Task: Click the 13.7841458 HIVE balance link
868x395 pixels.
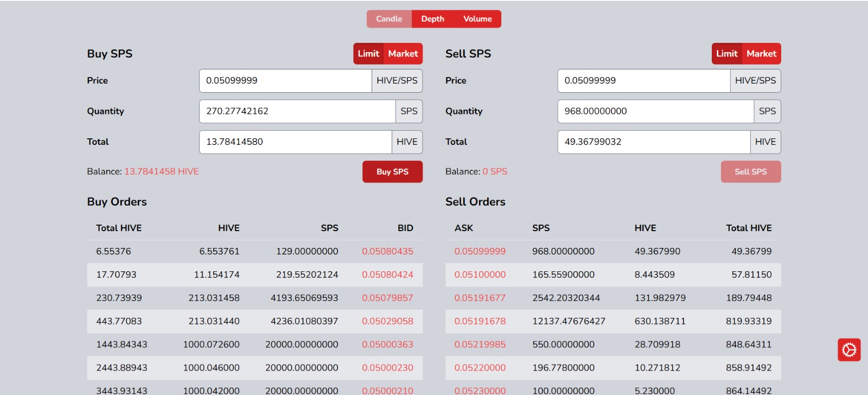Action: pos(162,171)
